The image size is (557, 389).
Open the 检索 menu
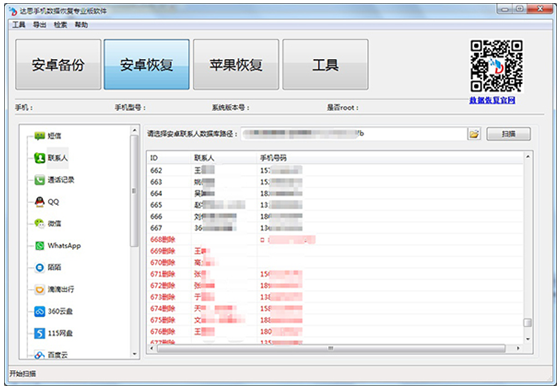tap(60, 25)
